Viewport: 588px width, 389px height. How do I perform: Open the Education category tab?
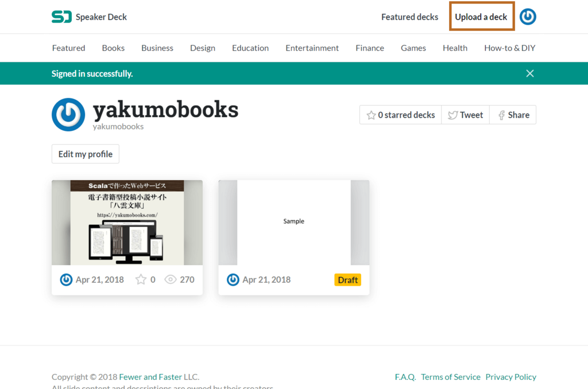click(250, 48)
